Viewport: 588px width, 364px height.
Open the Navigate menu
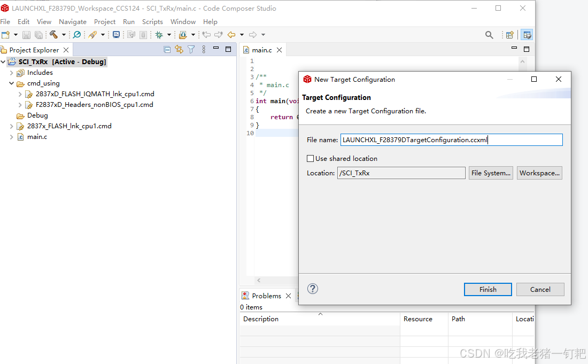coord(73,22)
